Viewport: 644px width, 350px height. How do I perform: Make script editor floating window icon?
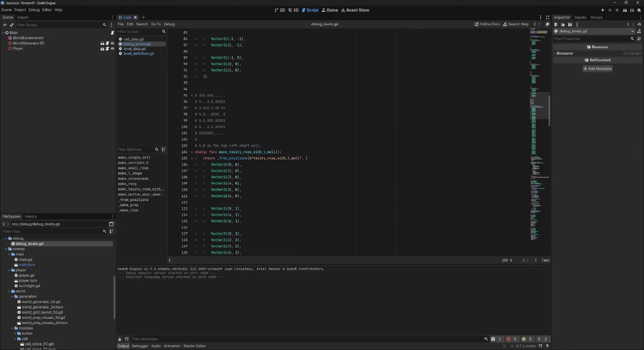point(548,24)
